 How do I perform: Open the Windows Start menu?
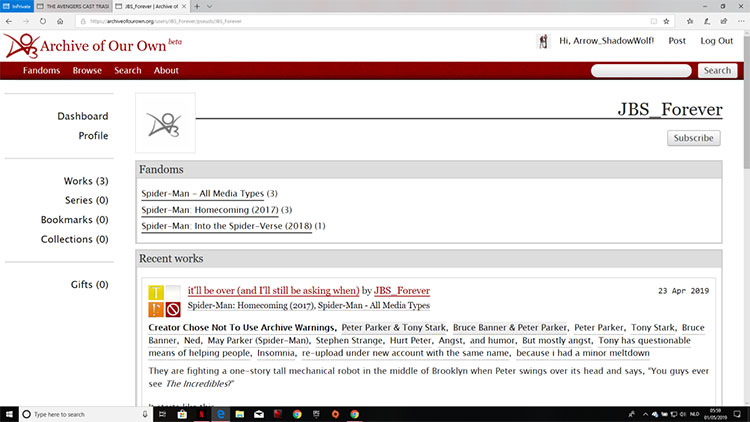9,414
